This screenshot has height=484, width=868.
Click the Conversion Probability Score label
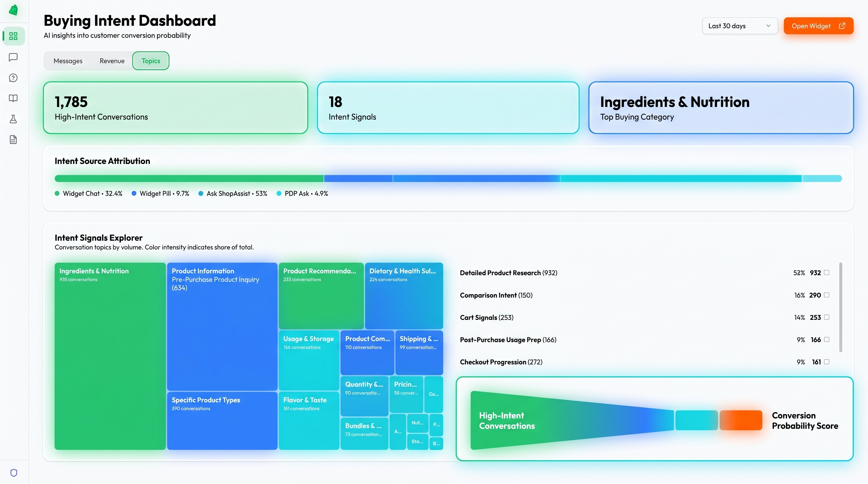pos(805,420)
